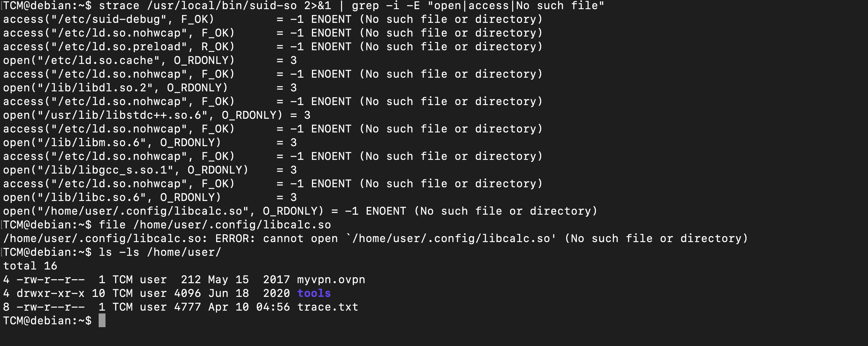Click the trace.txt filename in listing
The width and height of the screenshot is (868, 346).
(x=328, y=307)
